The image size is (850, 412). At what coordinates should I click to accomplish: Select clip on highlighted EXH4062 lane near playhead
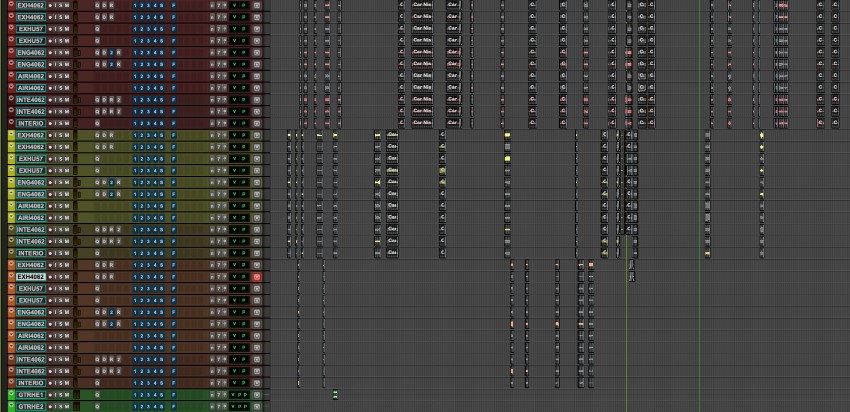click(x=632, y=276)
